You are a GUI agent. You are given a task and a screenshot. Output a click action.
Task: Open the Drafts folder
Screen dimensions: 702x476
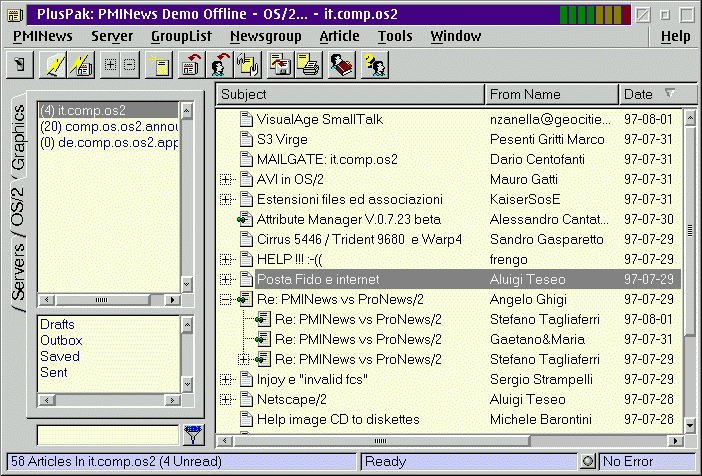[57, 324]
